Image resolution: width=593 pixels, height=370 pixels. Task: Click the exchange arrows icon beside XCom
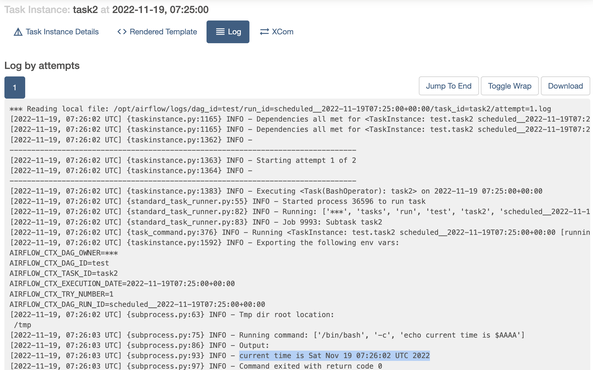264,32
